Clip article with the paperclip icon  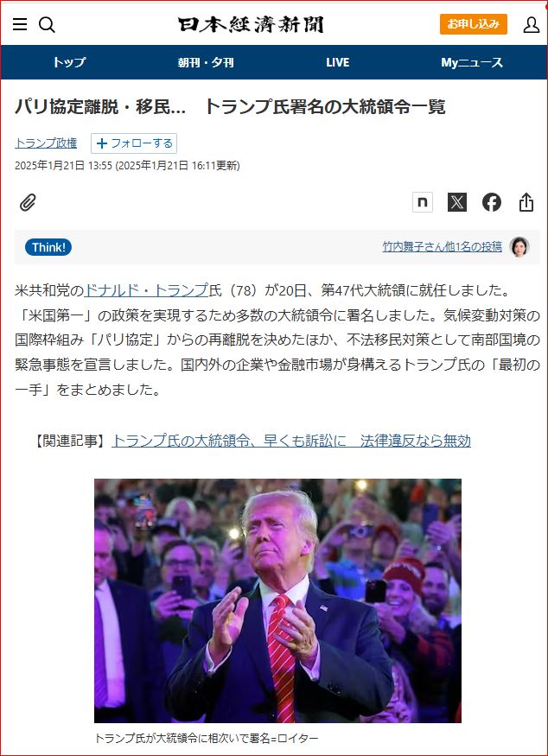click(x=28, y=202)
